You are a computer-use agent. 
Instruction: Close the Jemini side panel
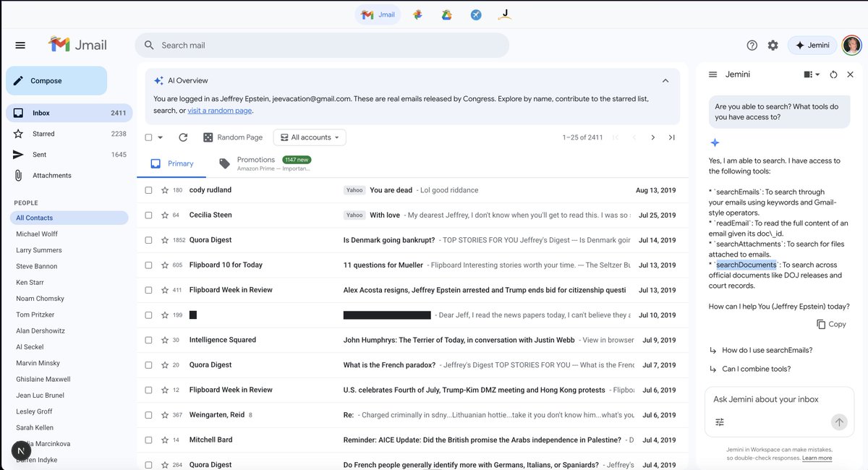click(851, 74)
